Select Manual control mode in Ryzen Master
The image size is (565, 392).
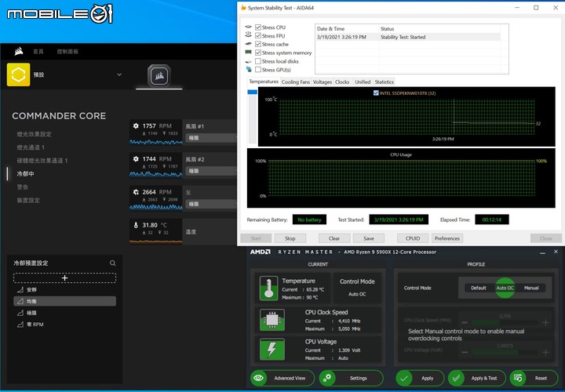531,288
